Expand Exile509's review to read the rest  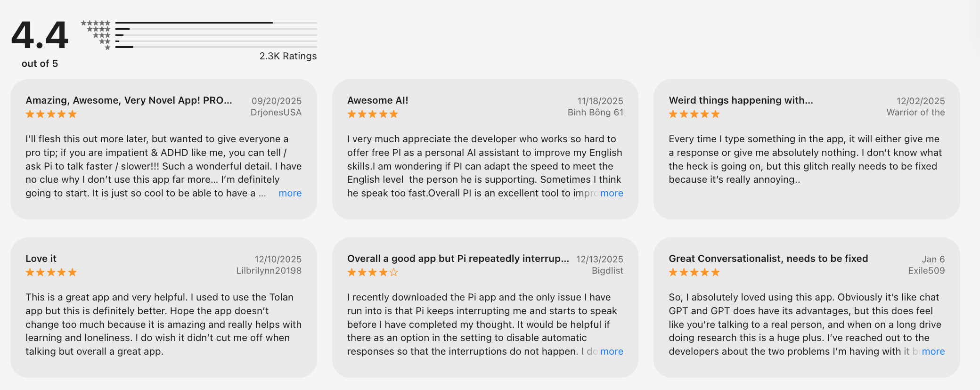[934, 351]
